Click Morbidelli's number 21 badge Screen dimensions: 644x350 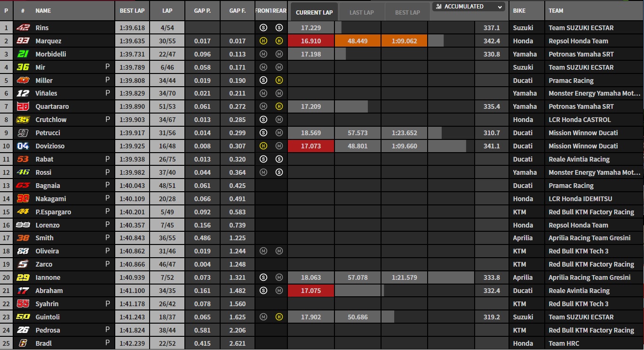(x=23, y=54)
